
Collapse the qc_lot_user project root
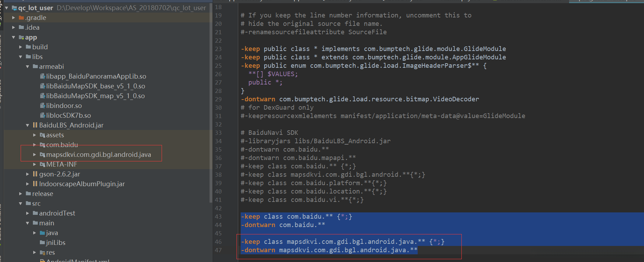point(7,8)
